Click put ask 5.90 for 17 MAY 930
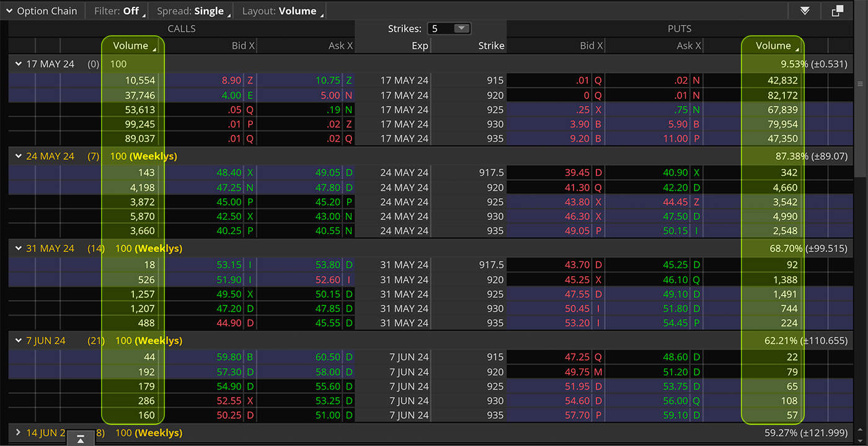This screenshot has width=868, height=446. coord(676,124)
